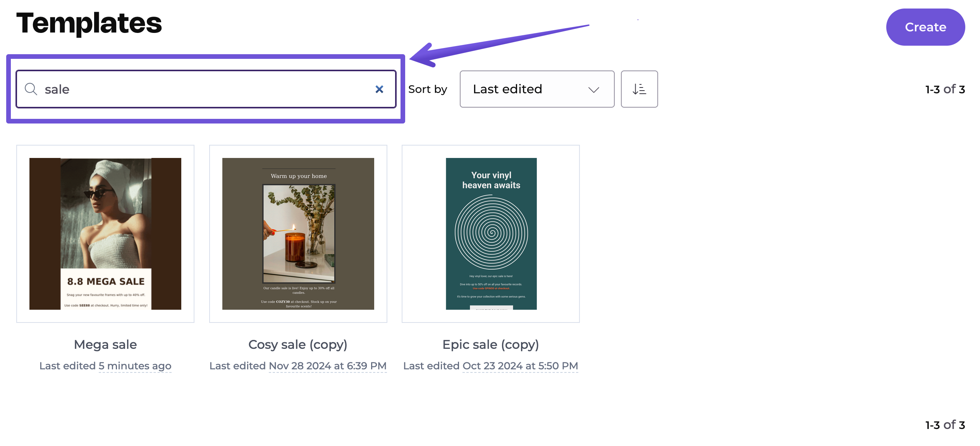Click the Cosy sale (copy) title

(297, 344)
